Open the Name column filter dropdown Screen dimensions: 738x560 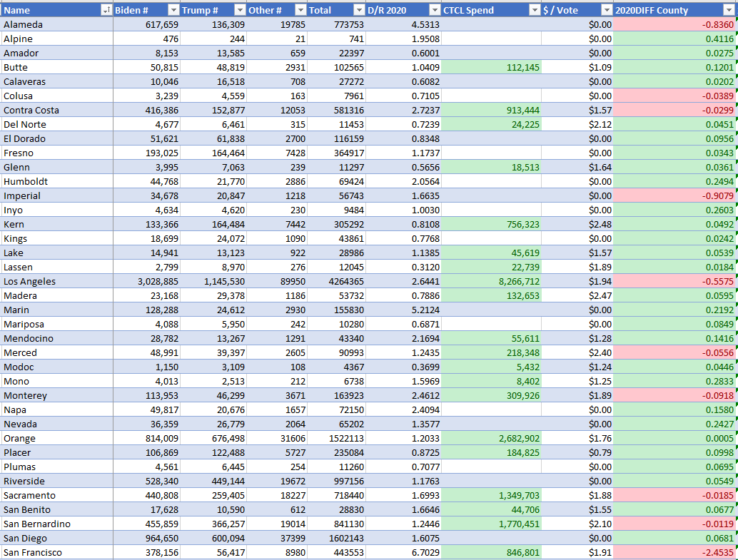(107, 11)
